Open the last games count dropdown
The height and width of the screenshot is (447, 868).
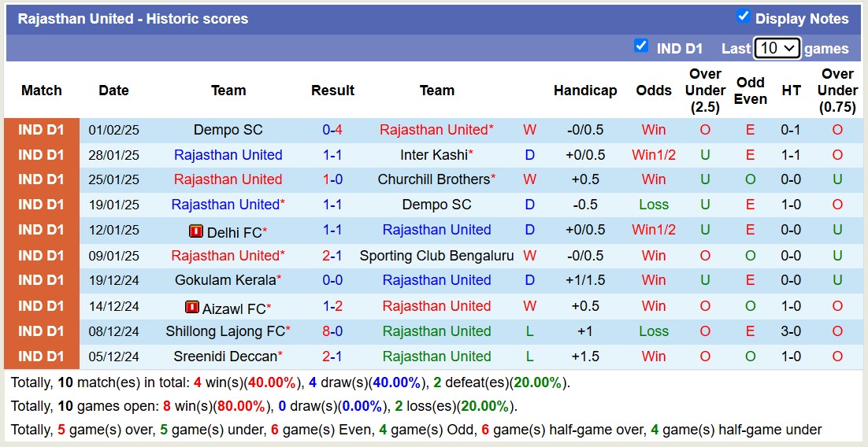pos(777,48)
